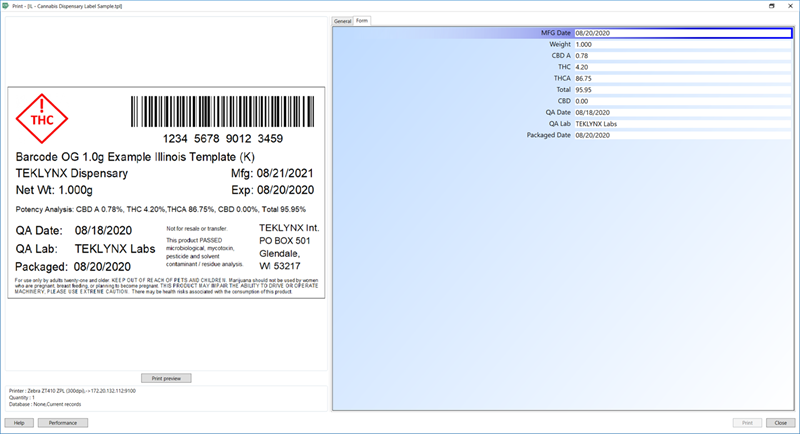
Task: Click the 'Quantity : 1' info line
Action: 21,398
